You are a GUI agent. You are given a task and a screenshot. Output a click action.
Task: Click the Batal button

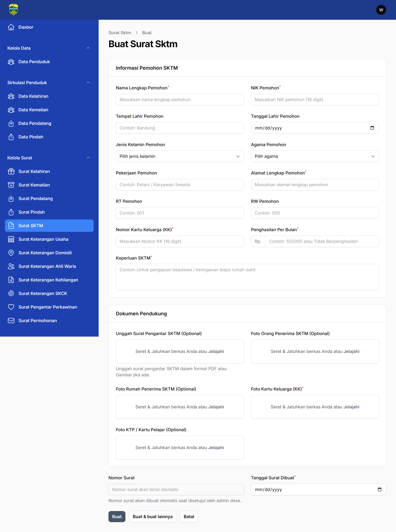pyautogui.click(x=189, y=516)
